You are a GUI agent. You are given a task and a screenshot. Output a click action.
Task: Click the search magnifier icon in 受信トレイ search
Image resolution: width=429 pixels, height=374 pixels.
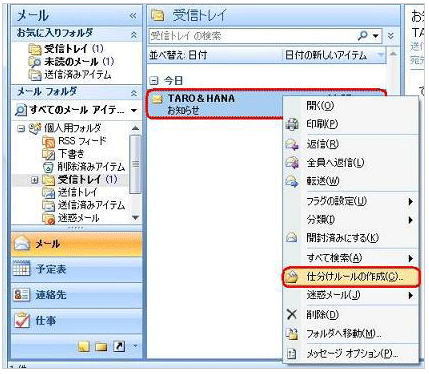(363, 35)
